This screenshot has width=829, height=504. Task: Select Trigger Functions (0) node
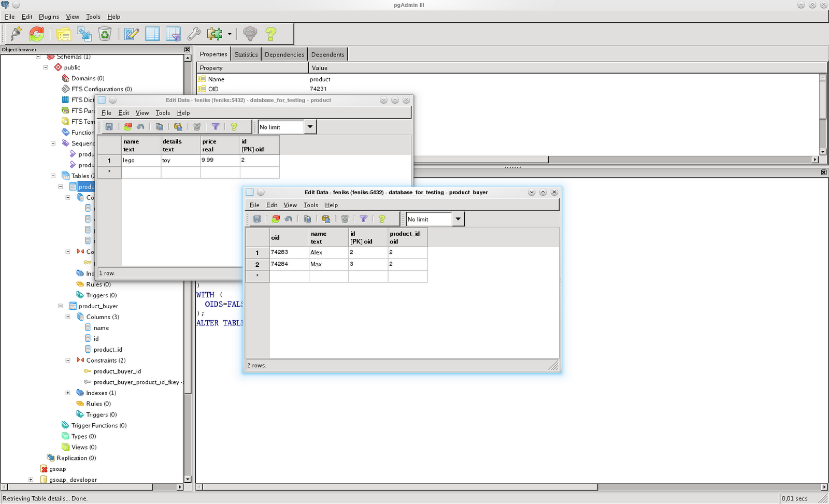click(x=99, y=426)
